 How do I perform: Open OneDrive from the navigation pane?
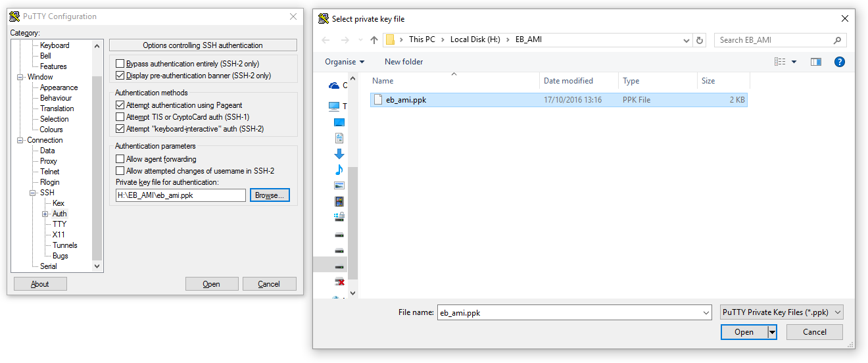pos(334,85)
